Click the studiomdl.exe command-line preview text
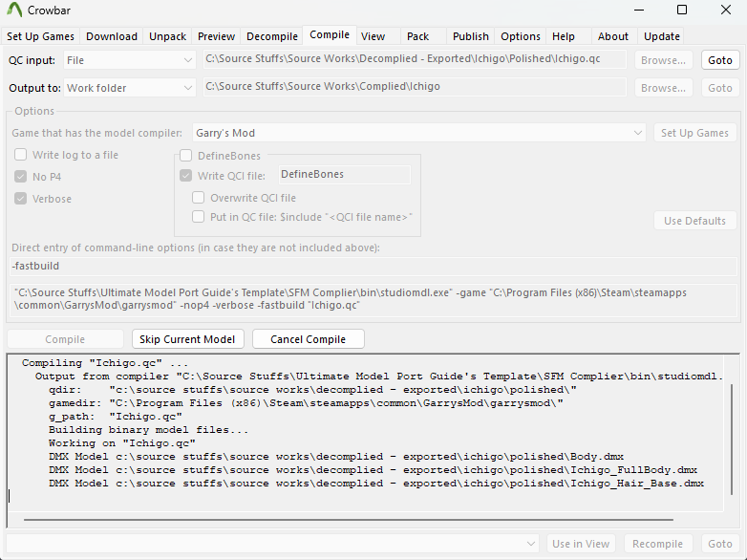This screenshot has height=560, width=747. tap(373, 299)
